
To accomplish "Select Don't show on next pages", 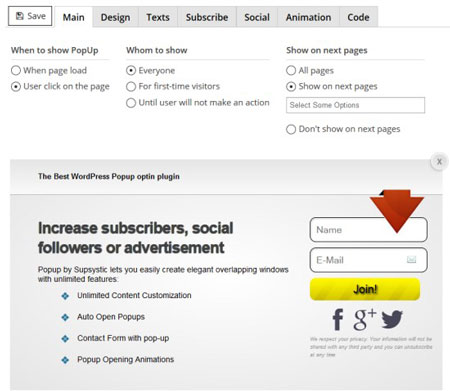I will point(291,129).
